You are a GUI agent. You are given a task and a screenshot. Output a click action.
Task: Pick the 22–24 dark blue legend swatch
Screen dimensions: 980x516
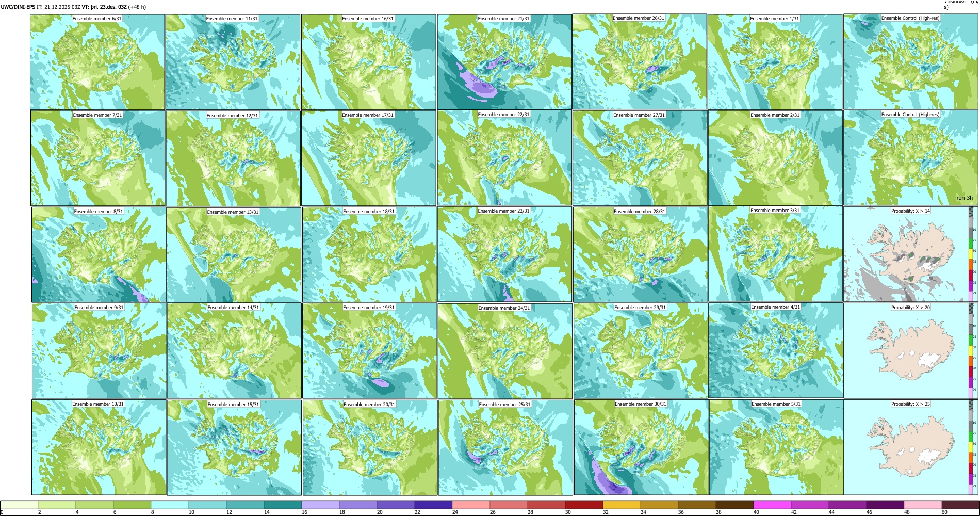(433, 505)
